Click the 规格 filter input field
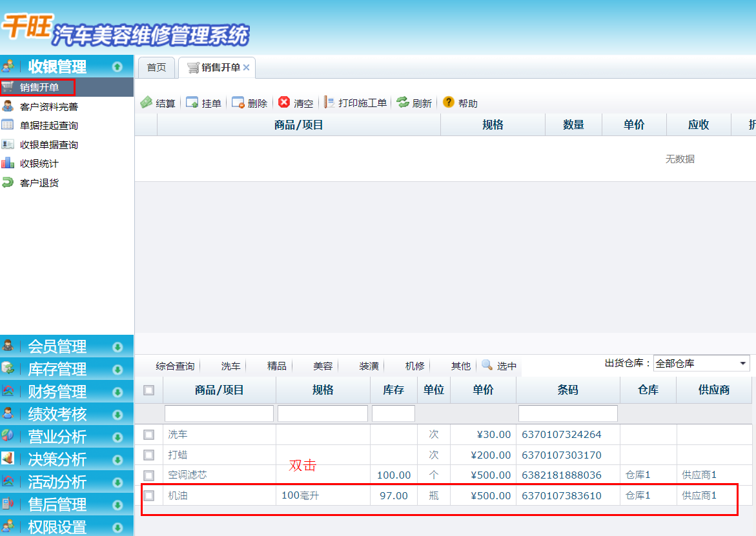756x536 pixels. [x=323, y=413]
